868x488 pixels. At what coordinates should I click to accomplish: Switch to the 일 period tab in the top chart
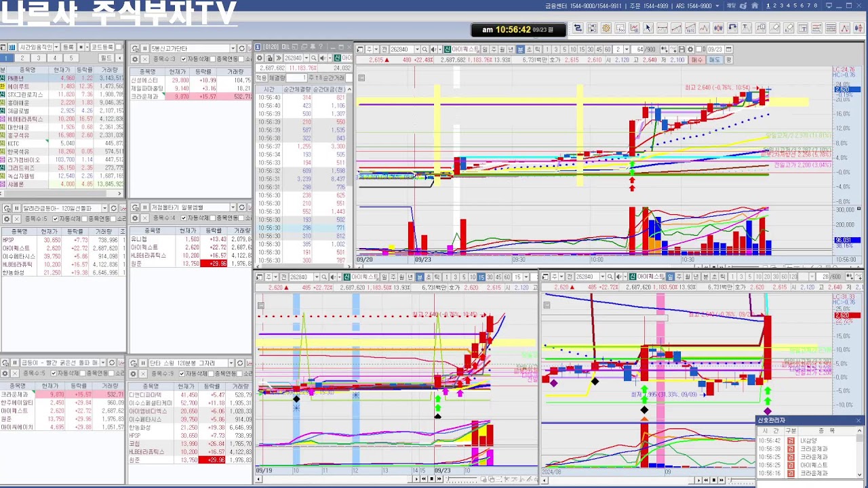(x=485, y=49)
